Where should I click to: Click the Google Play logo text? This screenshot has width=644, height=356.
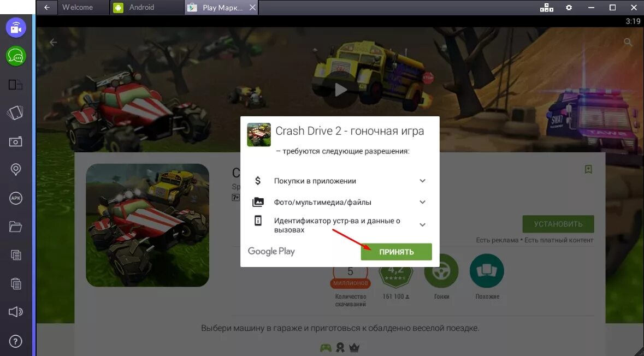pyautogui.click(x=271, y=251)
